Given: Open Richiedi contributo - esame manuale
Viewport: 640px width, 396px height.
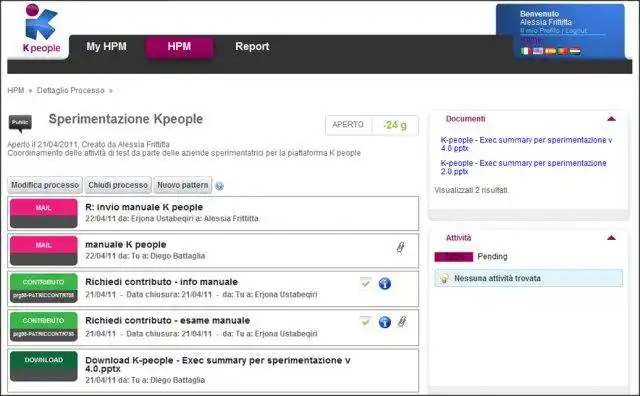Looking at the screenshot, I should [x=168, y=321].
